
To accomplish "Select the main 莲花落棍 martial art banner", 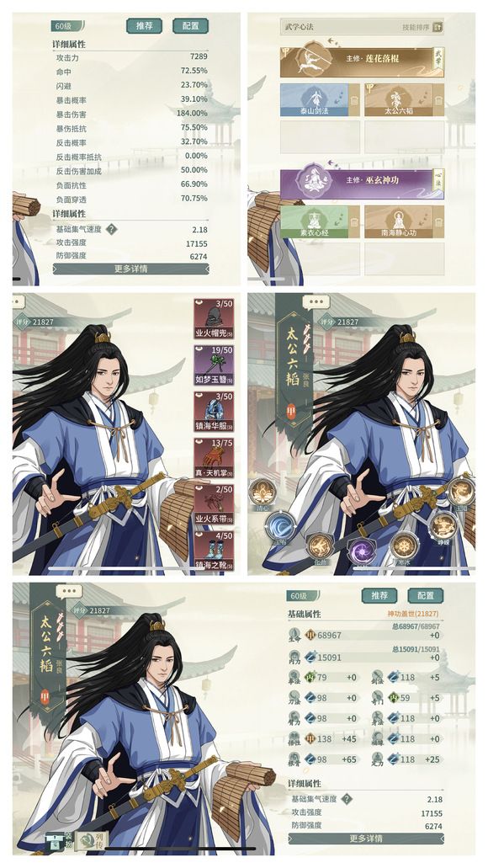I will coord(362,59).
